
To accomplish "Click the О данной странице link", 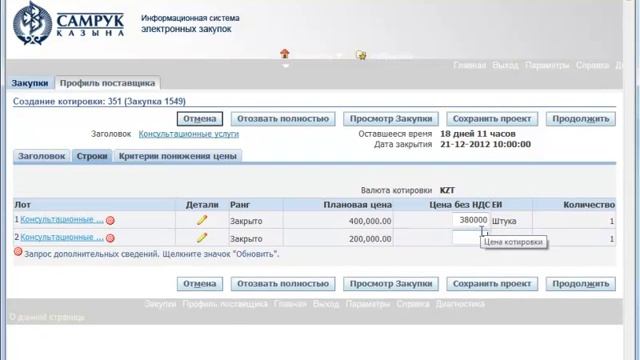I will 47,317.
